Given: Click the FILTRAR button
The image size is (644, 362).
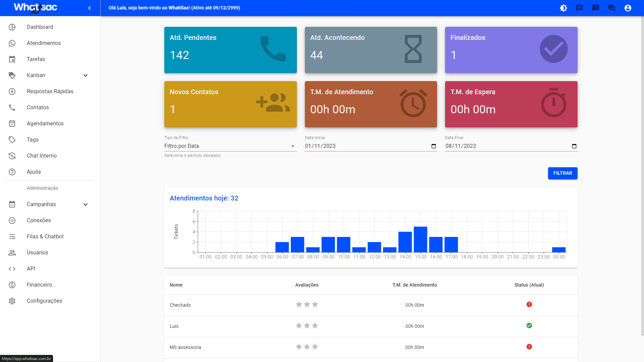Looking at the screenshot, I should coord(562,173).
